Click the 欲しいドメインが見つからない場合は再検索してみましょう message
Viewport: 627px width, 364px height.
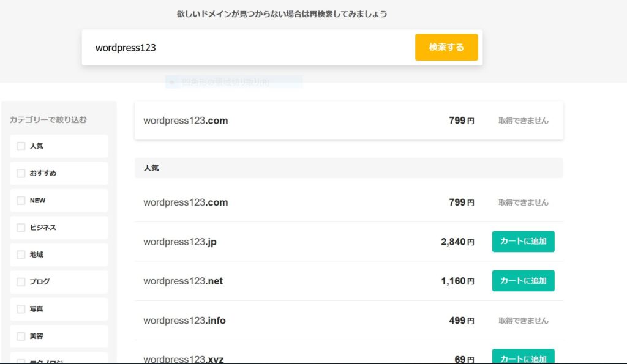(282, 14)
